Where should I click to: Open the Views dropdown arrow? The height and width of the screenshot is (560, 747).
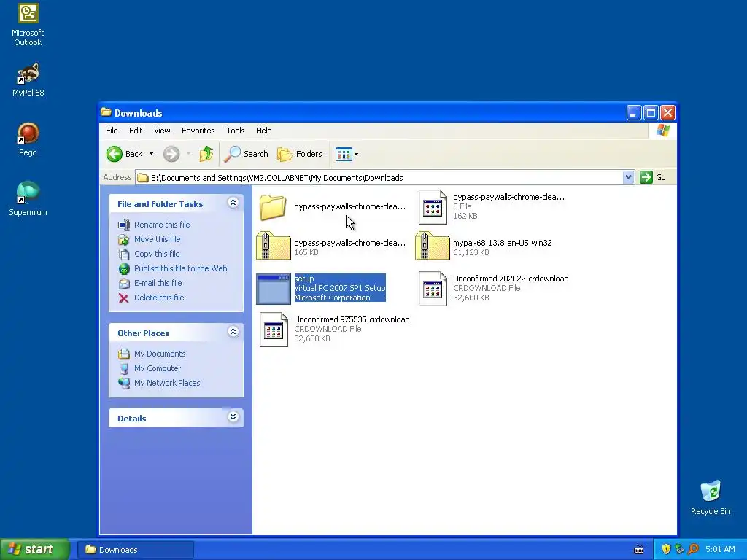(356, 155)
